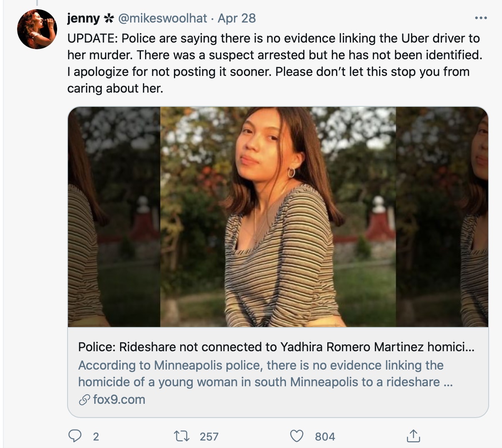Open the share tweet icon
The image size is (502, 448).
413,436
